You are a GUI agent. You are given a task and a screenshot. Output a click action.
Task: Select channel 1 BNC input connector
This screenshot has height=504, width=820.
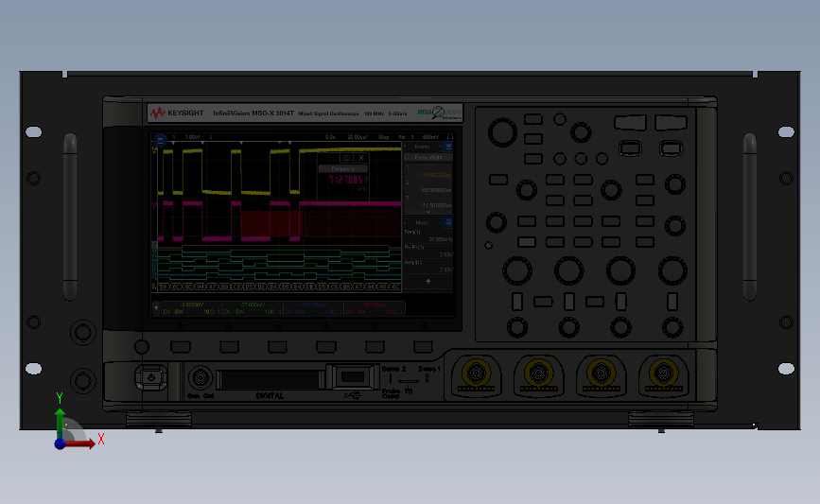(x=476, y=373)
